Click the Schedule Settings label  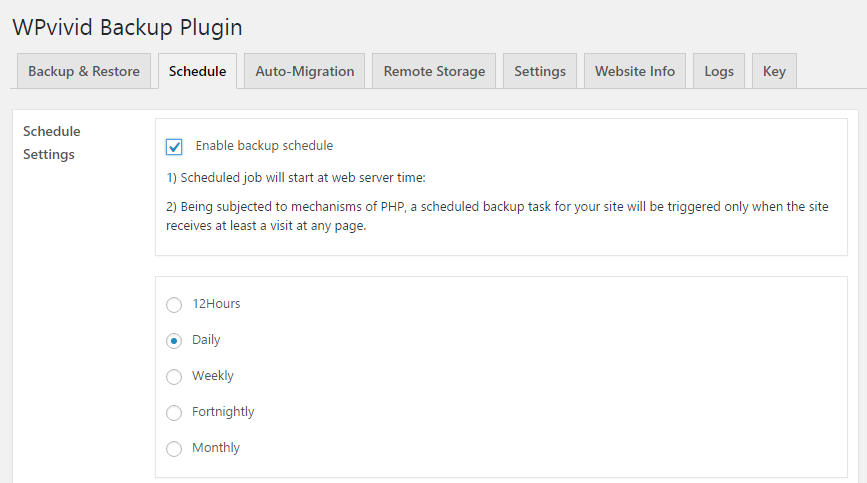(x=51, y=143)
